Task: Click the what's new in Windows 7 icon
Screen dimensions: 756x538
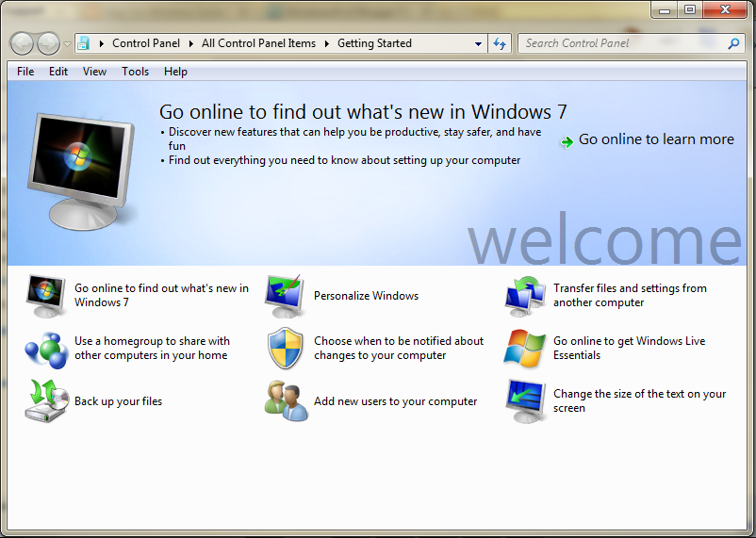Action: coord(46,296)
